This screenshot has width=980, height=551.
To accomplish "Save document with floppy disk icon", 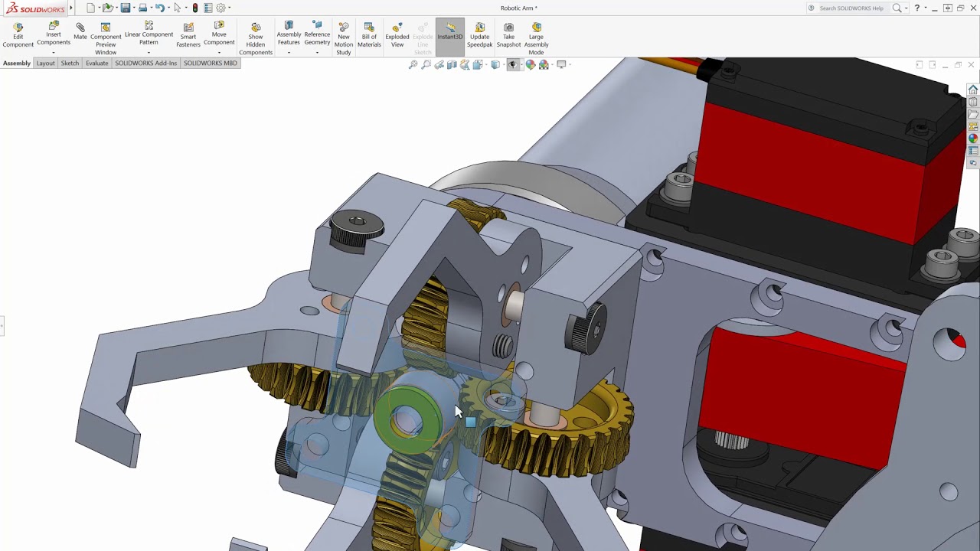I will point(126,8).
